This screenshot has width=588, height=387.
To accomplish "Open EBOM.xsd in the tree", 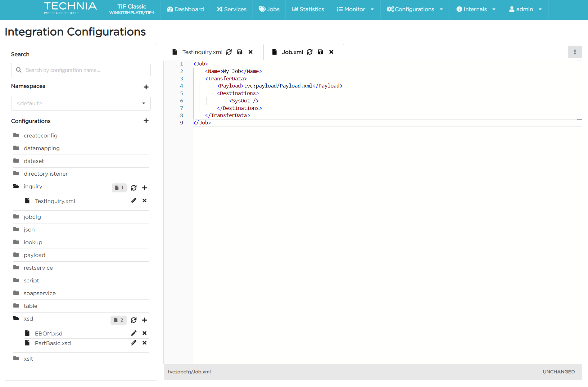I will tap(49, 333).
